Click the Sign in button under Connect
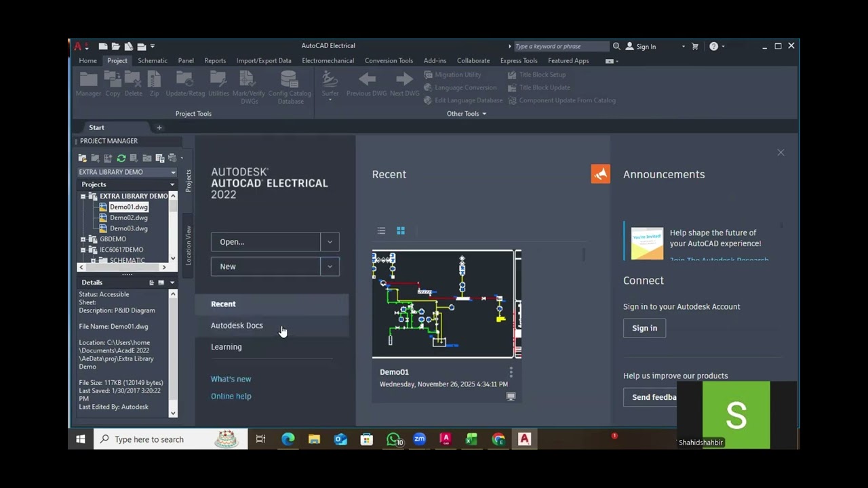868x488 pixels. tap(644, 328)
